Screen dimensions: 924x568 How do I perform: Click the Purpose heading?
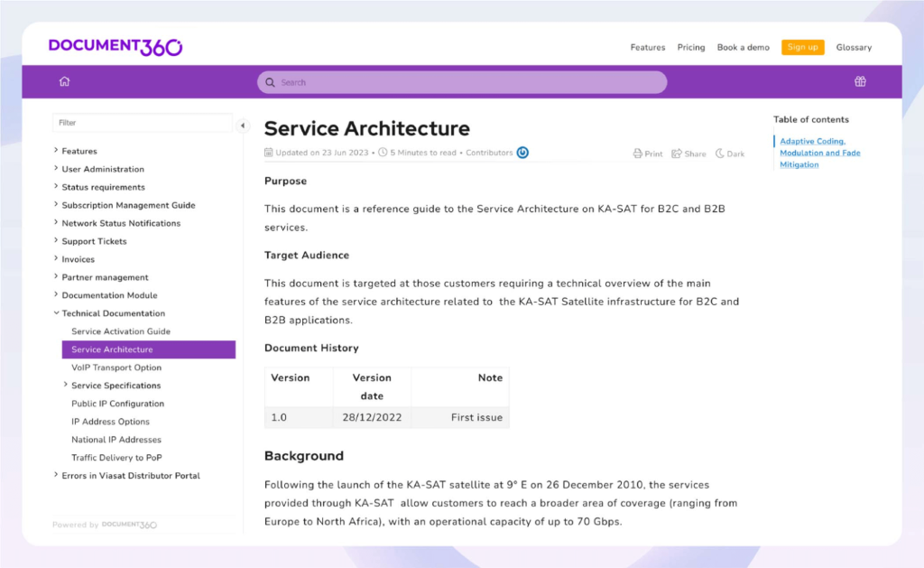tap(285, 182)
